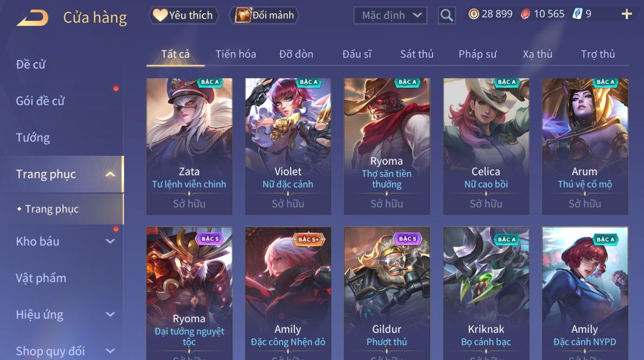Open the Mặc định sorting dropdown
The width and height of the screenshot is (644, 360).
coord(390,15)
